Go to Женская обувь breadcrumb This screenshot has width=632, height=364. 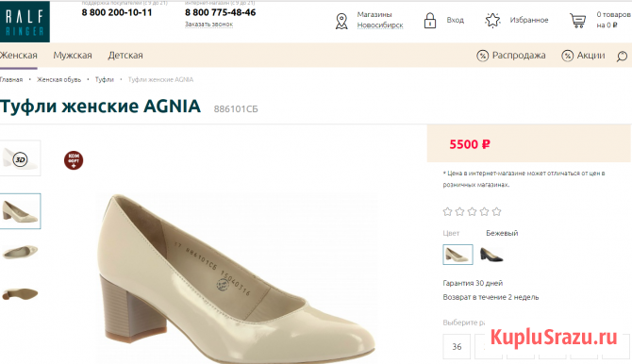pos(58,80)
